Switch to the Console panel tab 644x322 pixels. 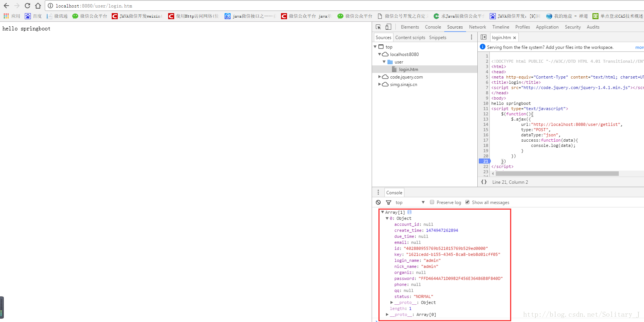coord(433,27)
